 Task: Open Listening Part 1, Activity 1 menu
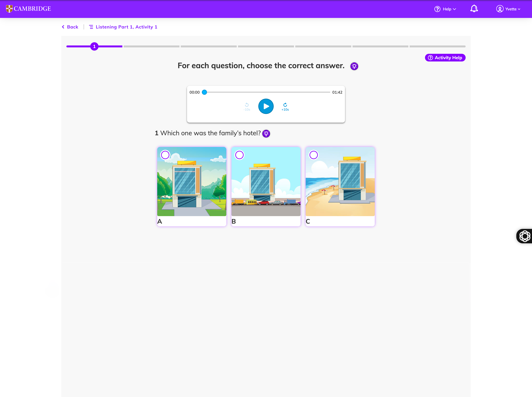(126, 27)
